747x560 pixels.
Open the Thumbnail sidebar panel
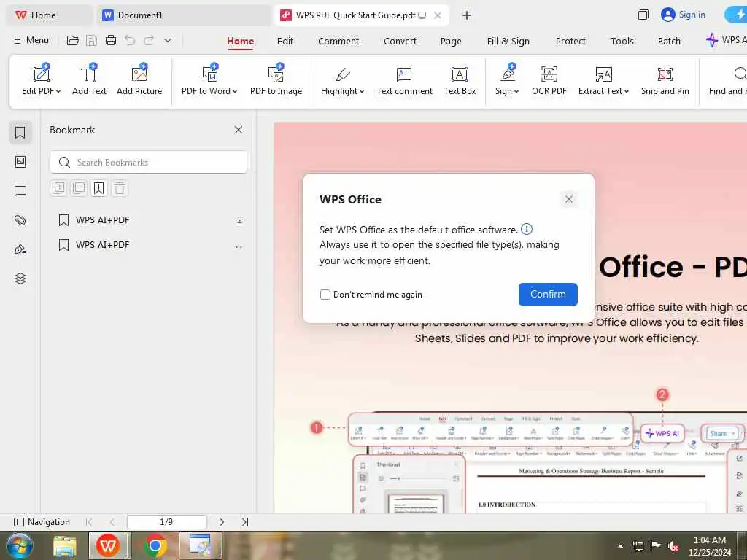pyautogui.click(x=20, y=162)
